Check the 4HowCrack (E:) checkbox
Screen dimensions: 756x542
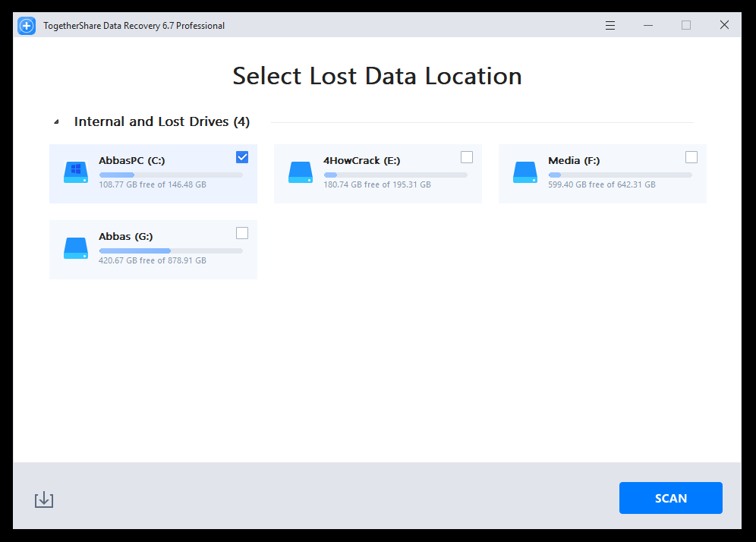pos(467,157)
